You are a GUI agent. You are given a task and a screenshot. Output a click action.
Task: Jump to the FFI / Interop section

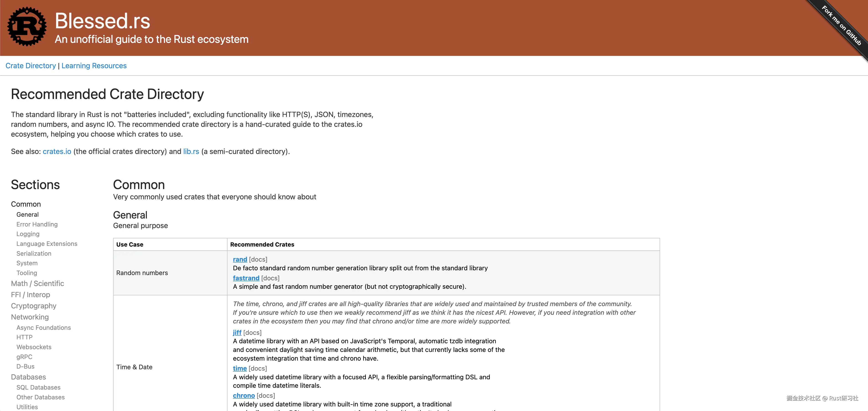point(31,295)
